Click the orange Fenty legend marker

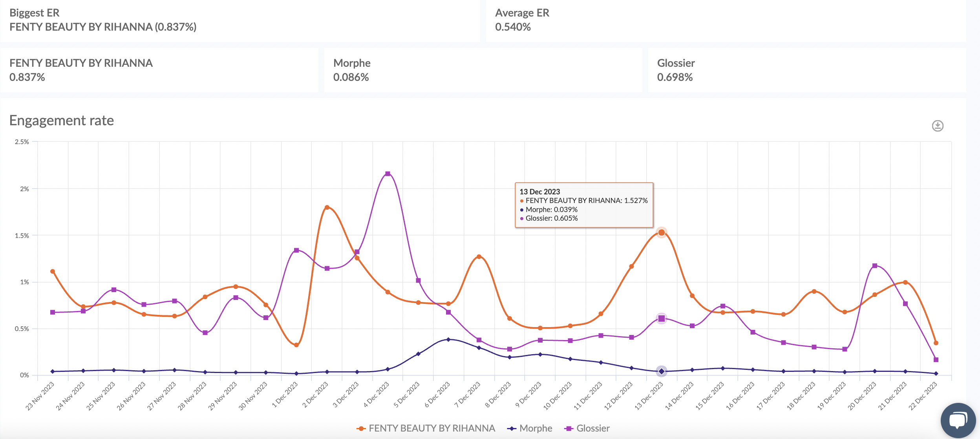coord(361,428)
